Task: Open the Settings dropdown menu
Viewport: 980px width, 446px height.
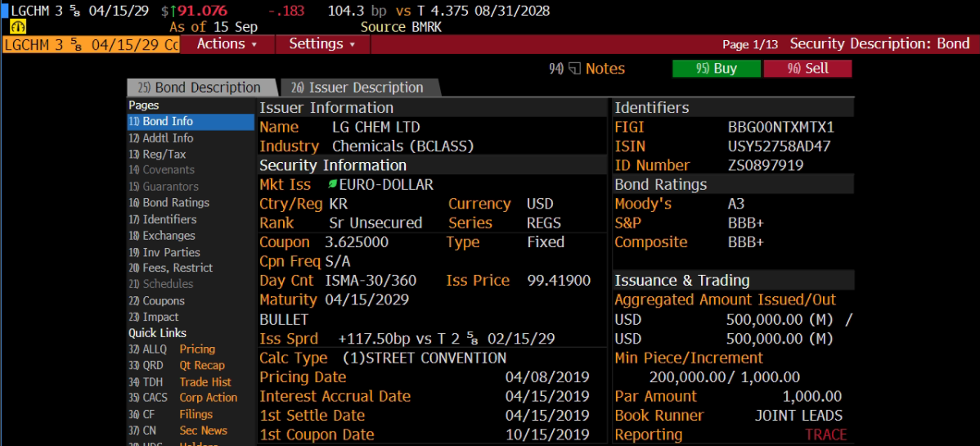Action: (322, 44)
